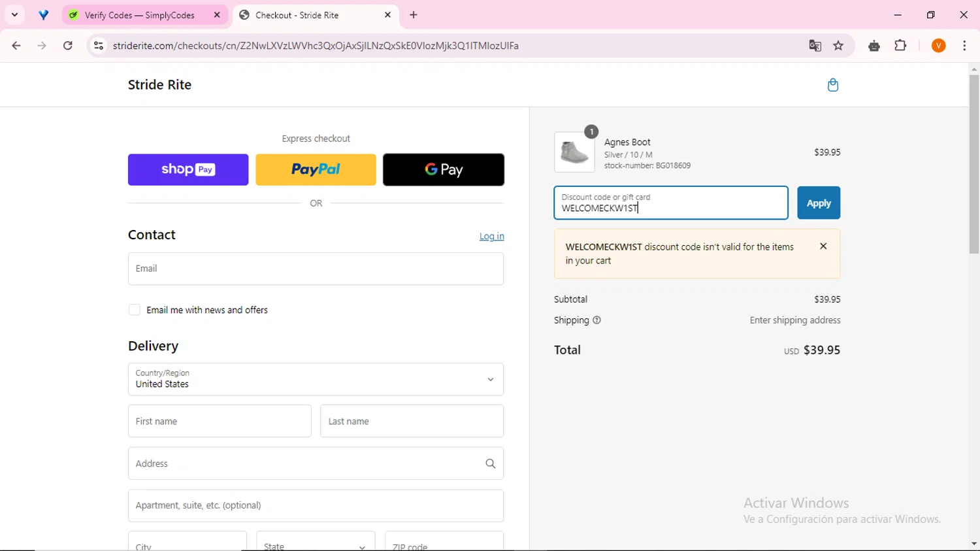This screenshot has height=551, width=980.
Task: Click the 'Agnes Boot' product name
Action: pyautogui.click(x=627, y=142)
